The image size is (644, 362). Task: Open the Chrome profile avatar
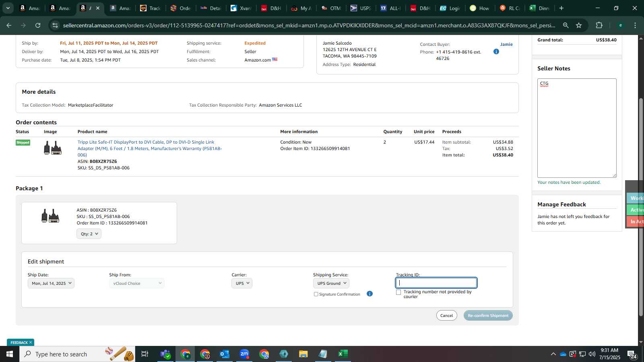620,25
